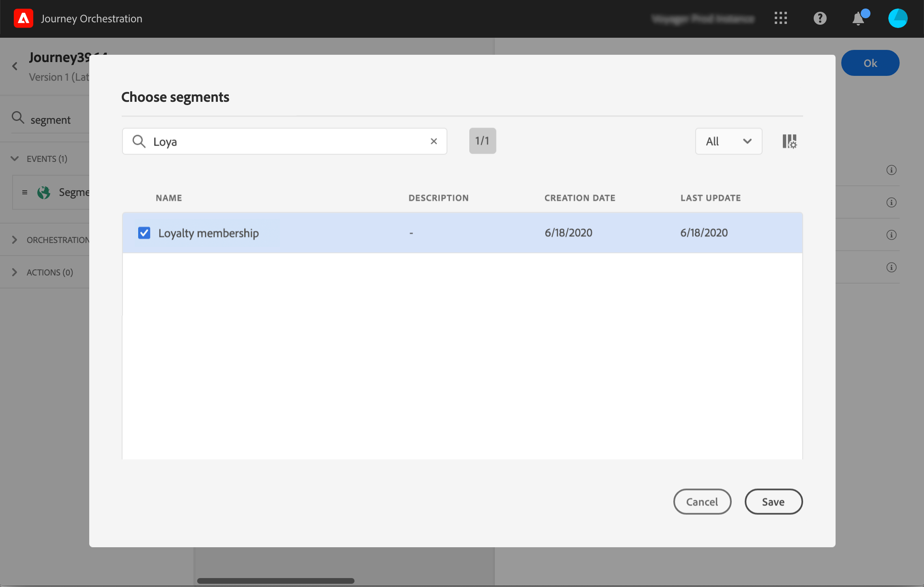924x587 pixels.
Task: Open the app switcher grid icon
Action: click(780, 18)
